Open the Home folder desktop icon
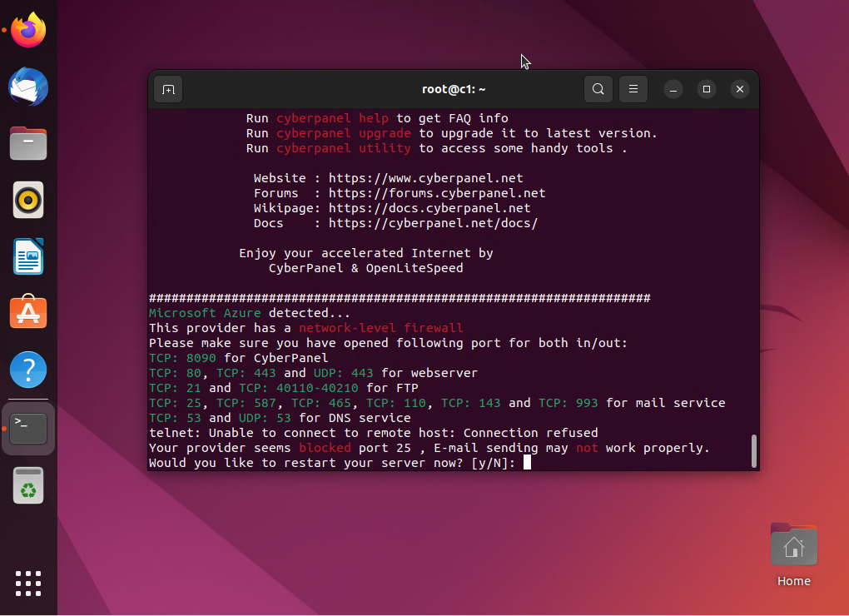The height and width of the screenshot is (616, 849). (x=794, y=555)
